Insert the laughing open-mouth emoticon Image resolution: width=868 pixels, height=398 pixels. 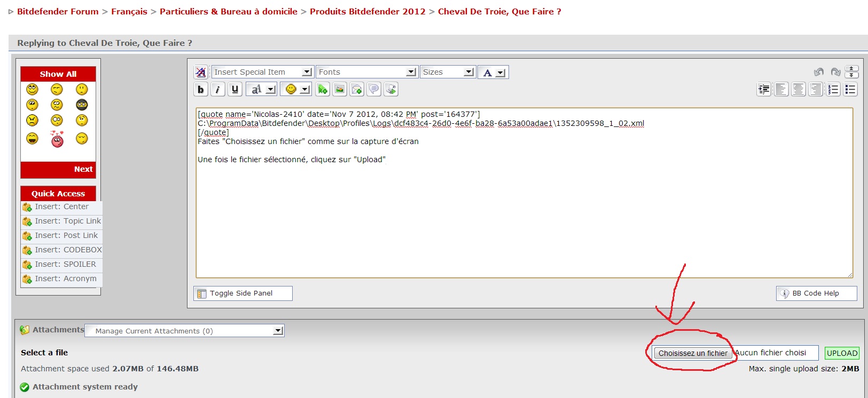point(33,139)
